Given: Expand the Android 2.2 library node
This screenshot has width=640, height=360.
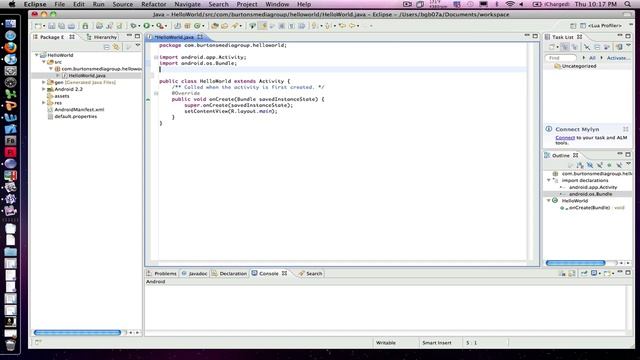Looking at the screenshot, I should coord(44,89).
